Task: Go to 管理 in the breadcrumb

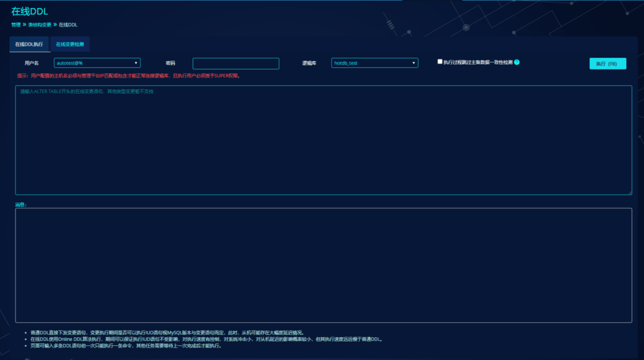Action: click(x=16, y=25)
